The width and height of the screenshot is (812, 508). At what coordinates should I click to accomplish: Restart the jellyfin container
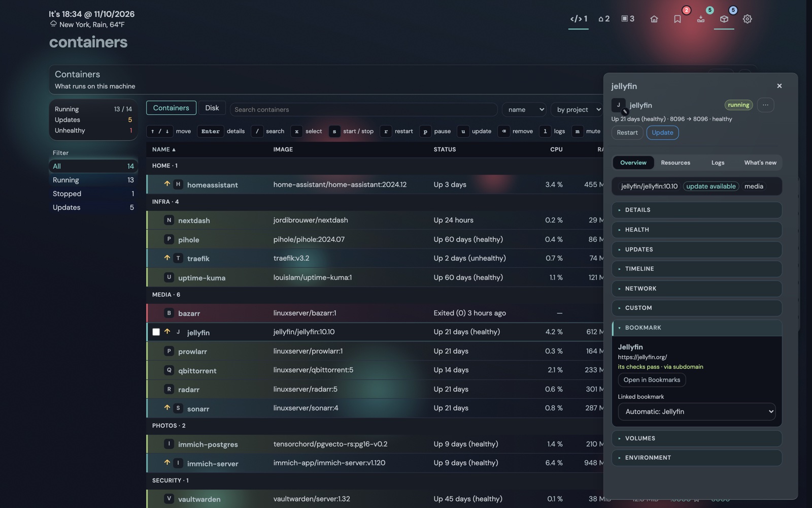click(627, 133)
